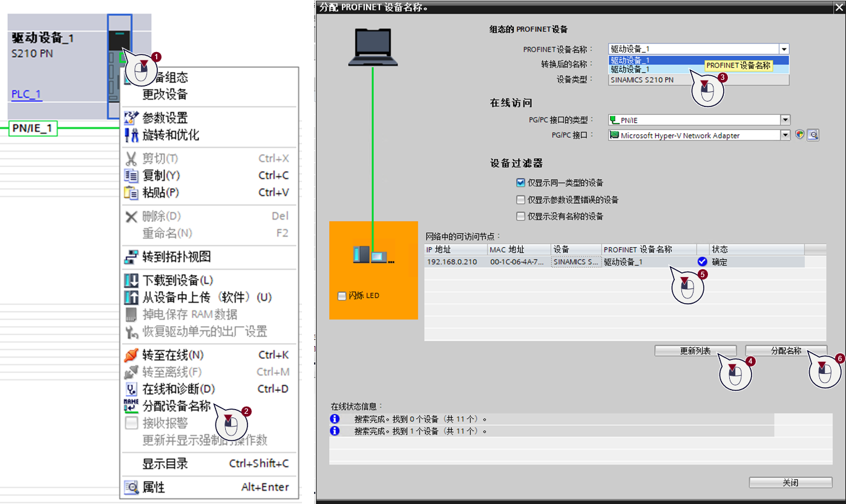The width and height of the screenshot is (846, 504).
Task: Tick the 闪烁 LED checkbox
Action: click(343, 296)
